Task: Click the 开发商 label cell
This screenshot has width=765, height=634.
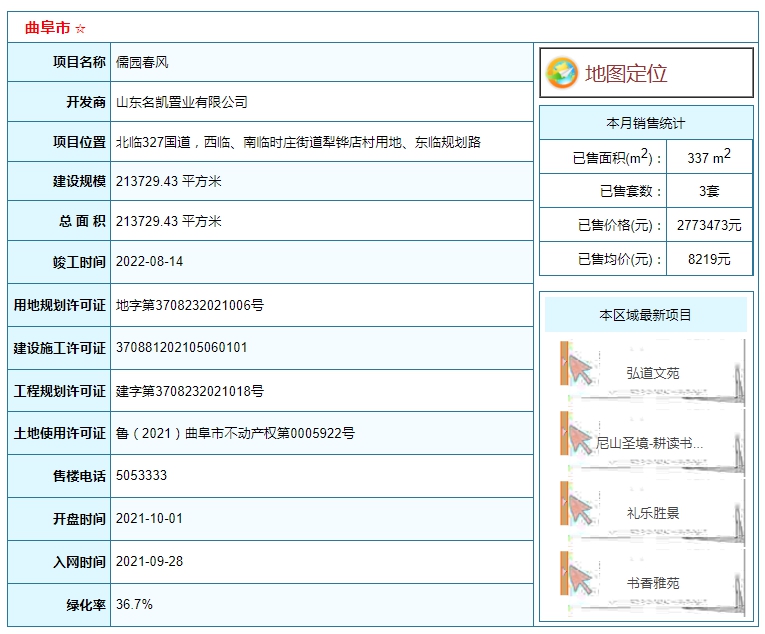Action: pyautogui.click(x=59, y=102)
